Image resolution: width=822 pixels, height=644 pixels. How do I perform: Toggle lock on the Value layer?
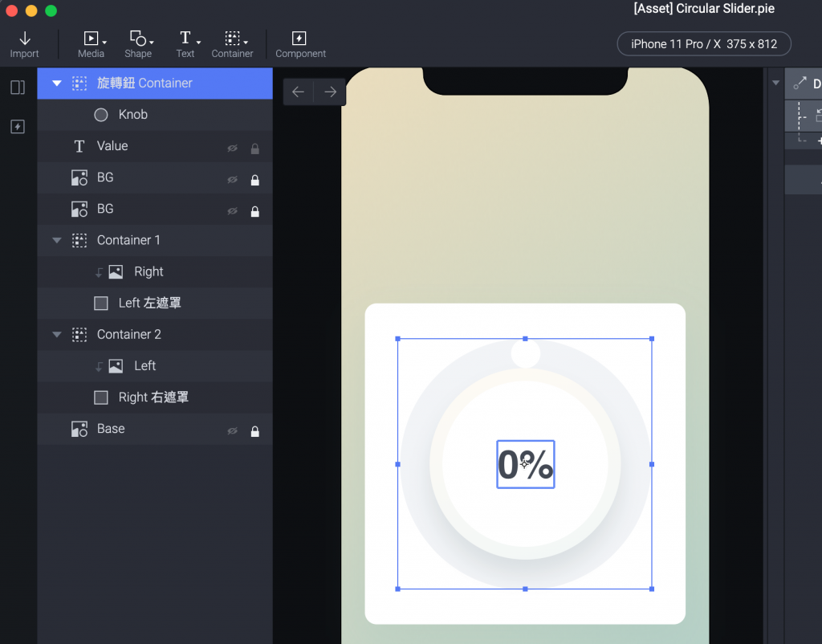point(254,149)
